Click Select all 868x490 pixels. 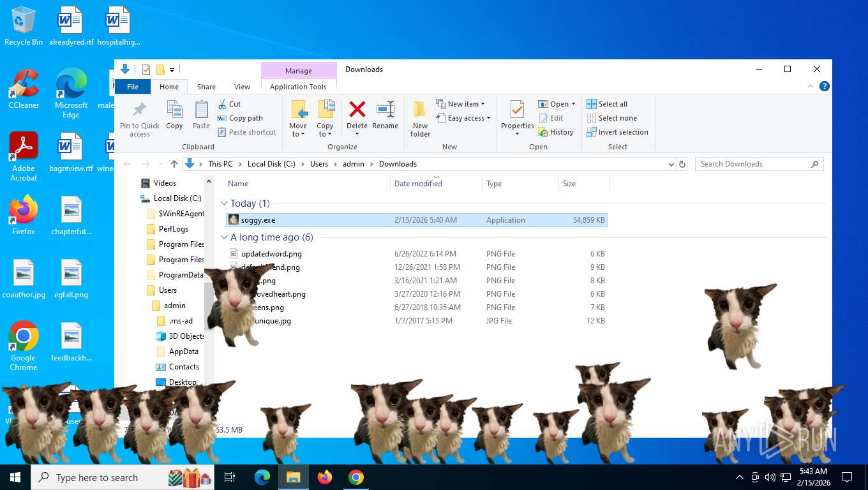click(607, 104)
